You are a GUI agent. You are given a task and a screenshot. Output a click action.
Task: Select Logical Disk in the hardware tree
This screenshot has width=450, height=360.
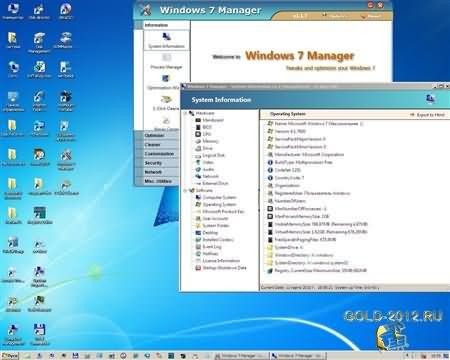[x=210, y=155]
